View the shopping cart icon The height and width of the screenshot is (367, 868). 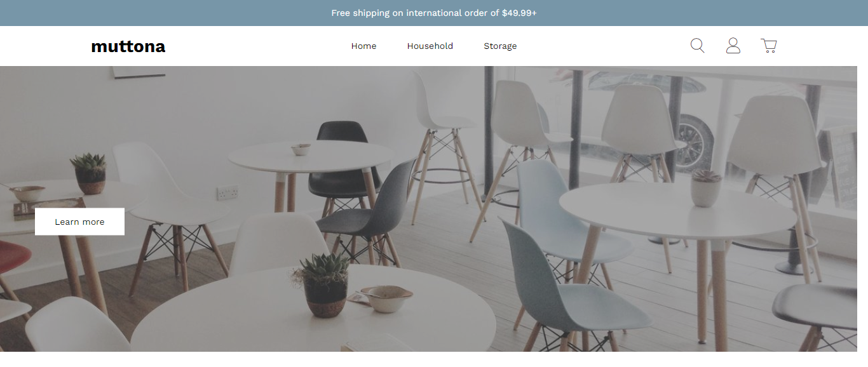769,46
